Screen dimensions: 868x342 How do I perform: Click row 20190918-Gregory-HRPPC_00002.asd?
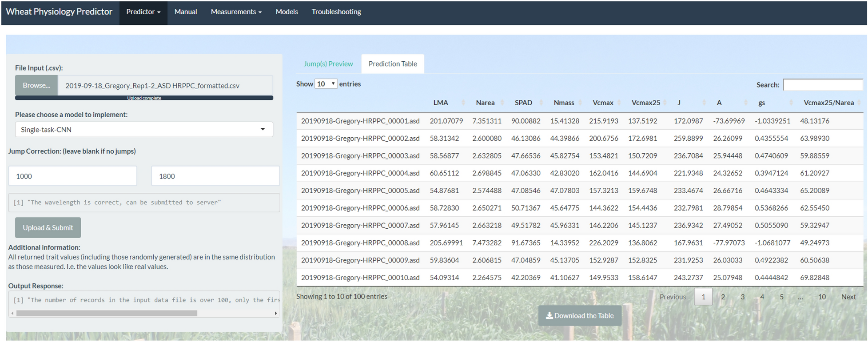coord(580,138)
